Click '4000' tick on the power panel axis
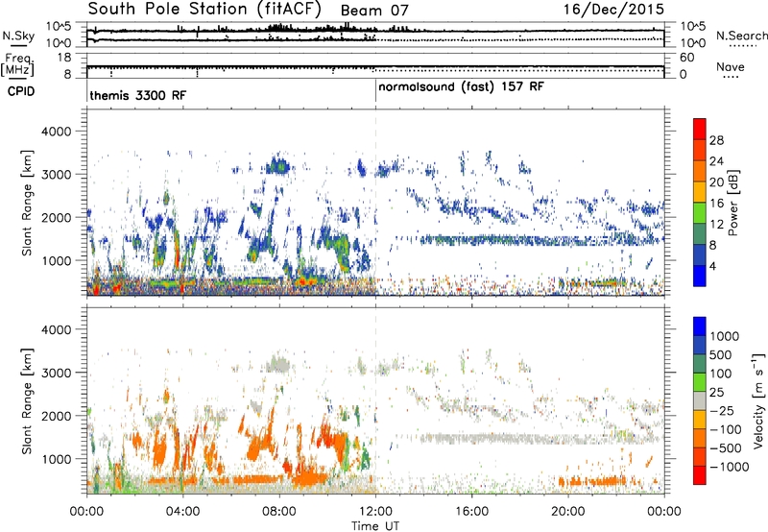The height and width of the screenshot is (532, 768). [56, 132]
